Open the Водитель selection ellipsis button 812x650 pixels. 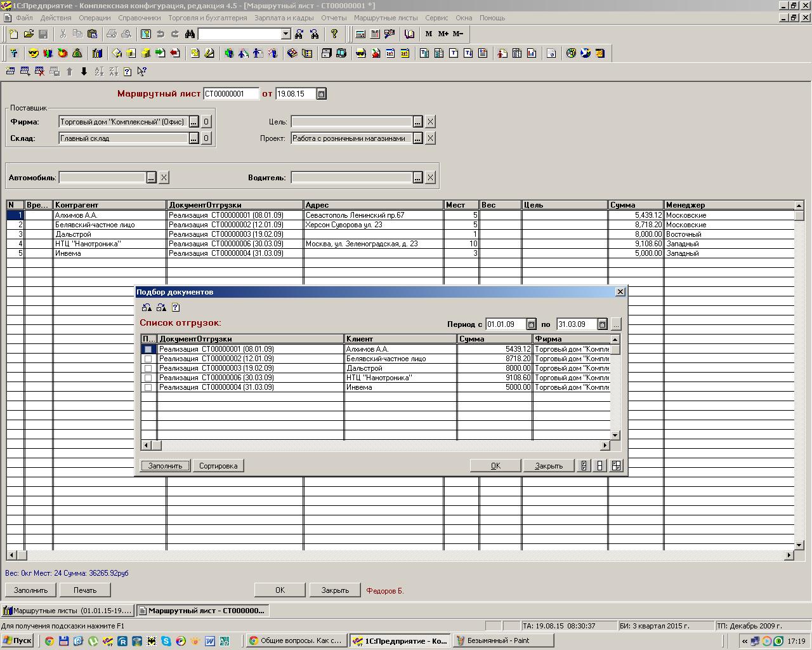pos(417,178)
